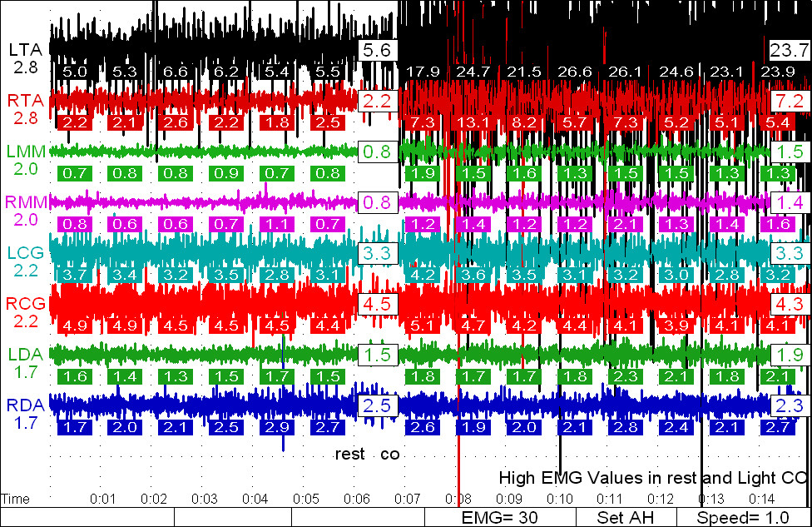
Task: Click the 1.9 small value in the LMM row
Action: (423, 174)
